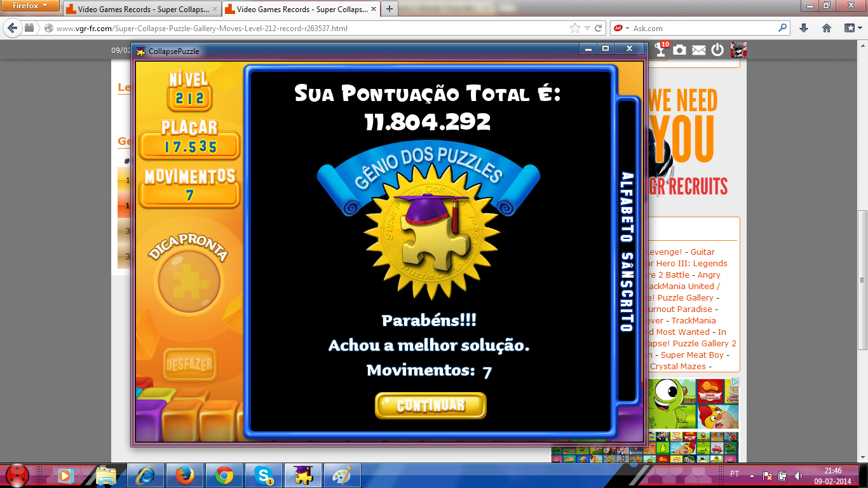Viewport: 868px width, 488px height.
Task: Open the Firefox downloads arrow icon
Action: [804, 28]
